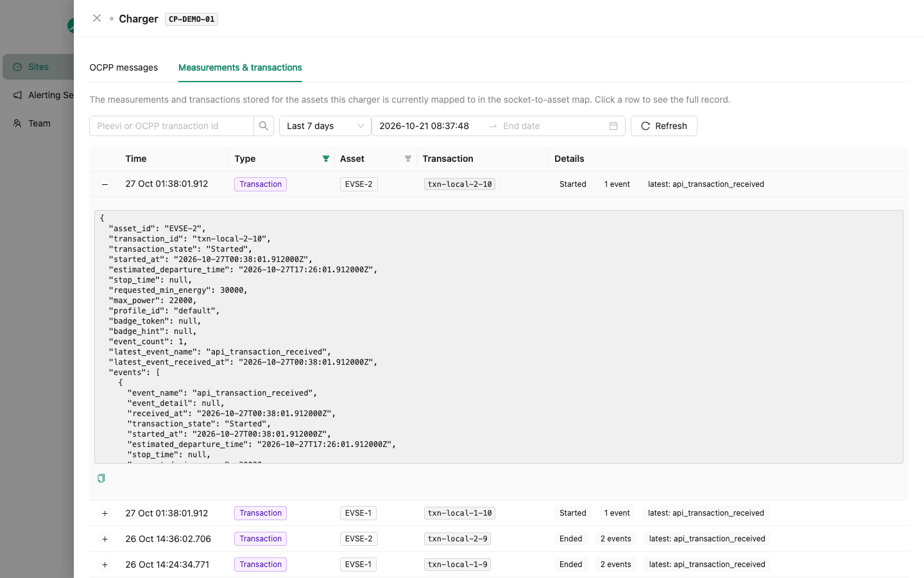The height and width of the screenshot is (578, 924).
Task: Click the "max_power": 22000 line in JSON
Action: pos(153,301)
